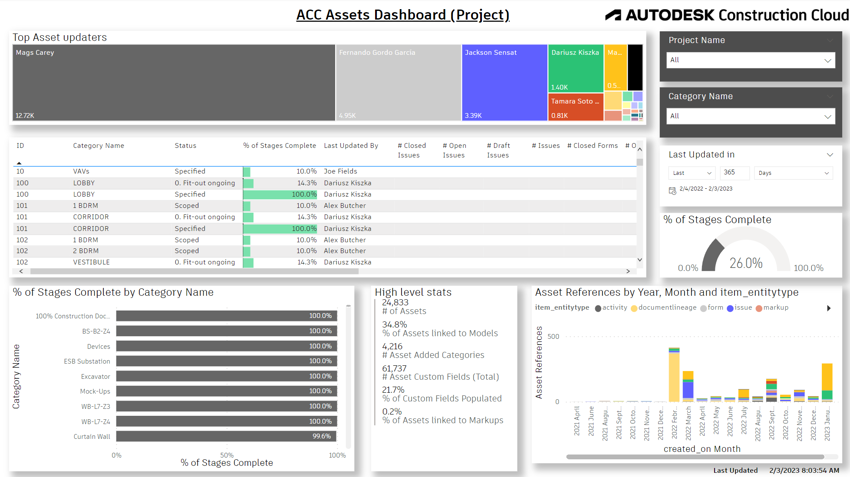The height and width of the screenshot is (477, 850).
Task: Click the 100% Construction Doc bar
Action: click(x=227, y=316)
